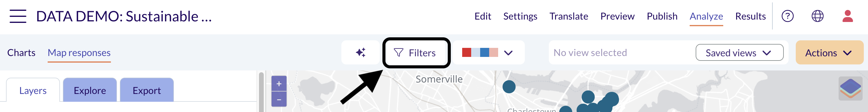Open the hamburger navigation menu
868x112 pixels.
click(x=18, y=16)
